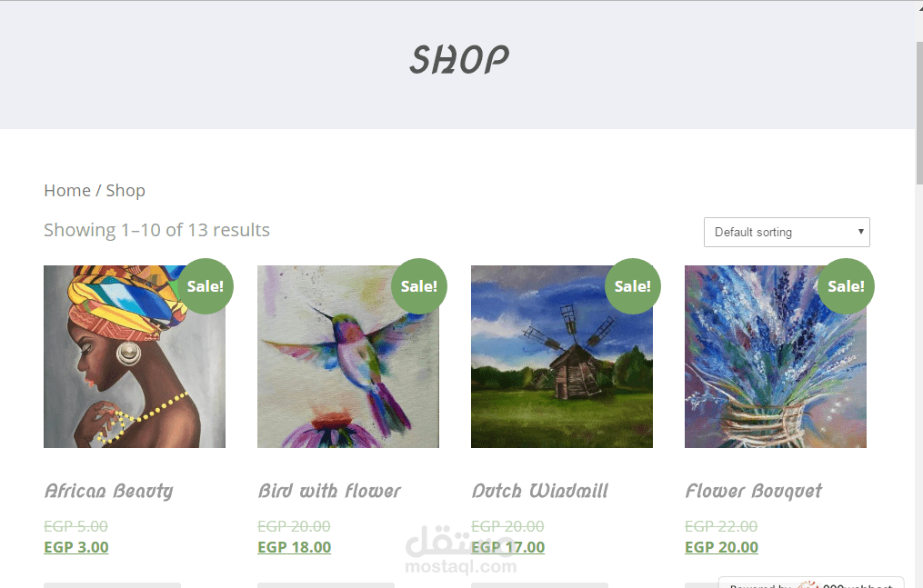Click the EGP 20.00 Flower Bouquet sale price
The image size is (923, 588).
[x=722, y=547]
